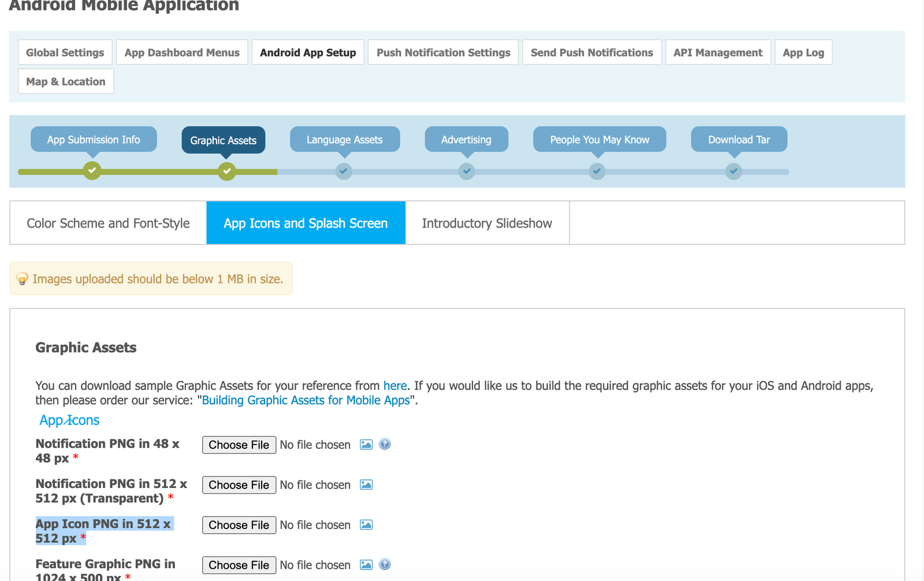
Task: Go to the Map & Location tab
Action: click(x=66, y=82)
